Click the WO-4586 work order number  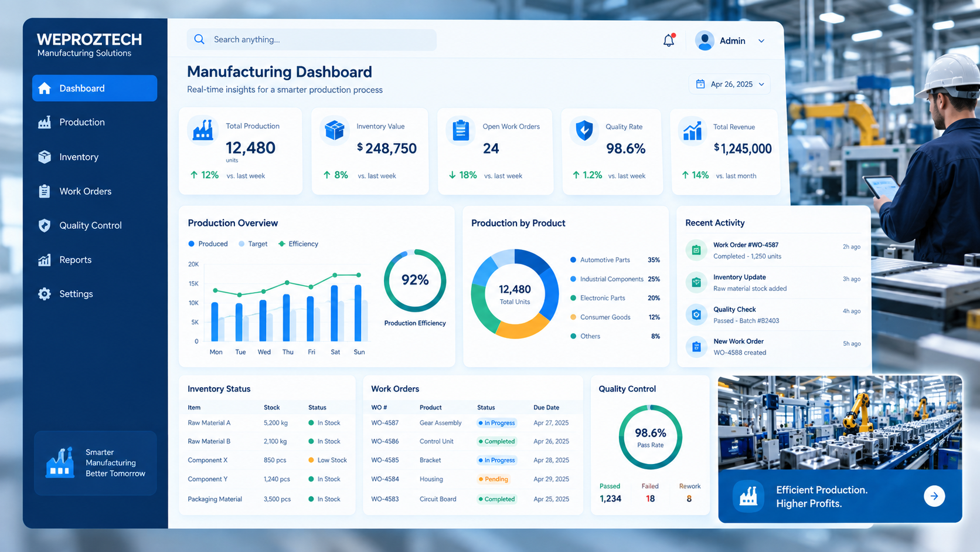point(385,441)
